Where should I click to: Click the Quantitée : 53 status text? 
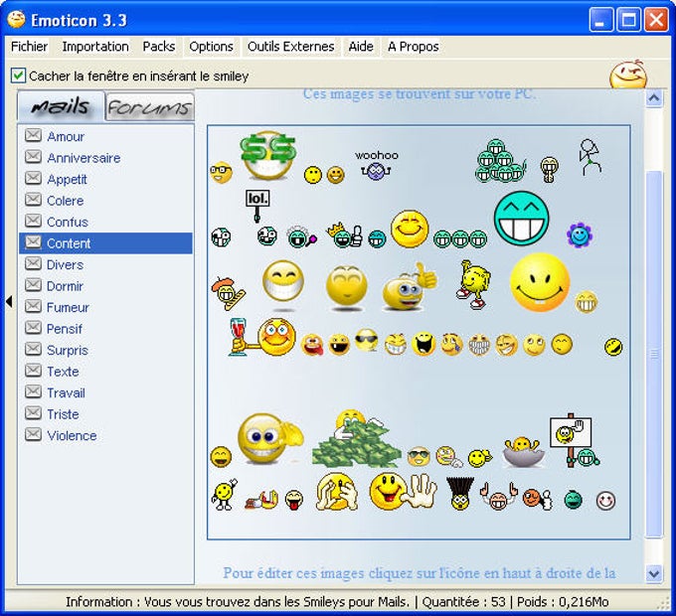[x=463, y=601]
